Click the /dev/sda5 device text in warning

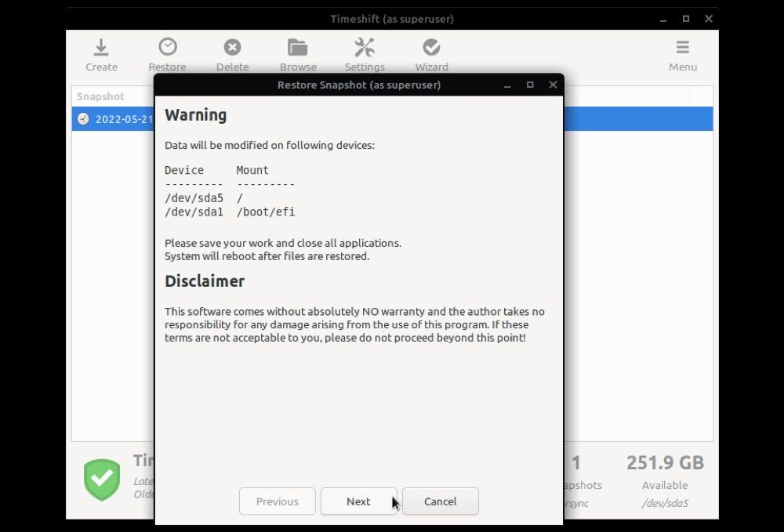(194, 198)
